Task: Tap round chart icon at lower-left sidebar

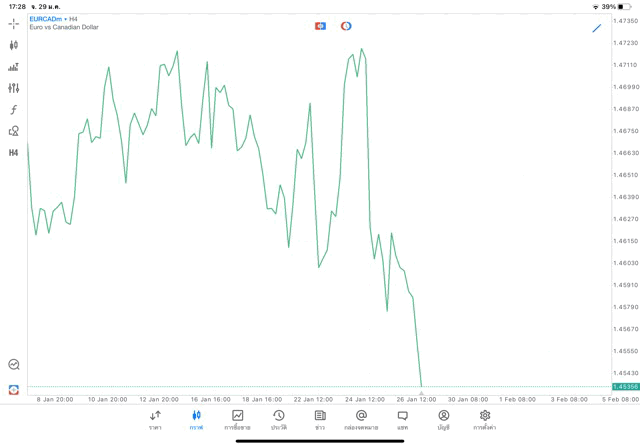Action: (13, 365)
